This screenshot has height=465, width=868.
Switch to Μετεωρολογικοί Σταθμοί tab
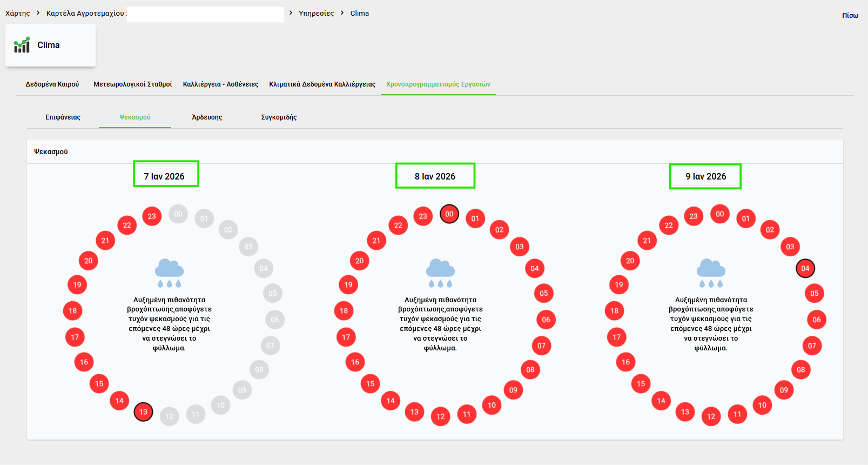(x=132, y=84)
